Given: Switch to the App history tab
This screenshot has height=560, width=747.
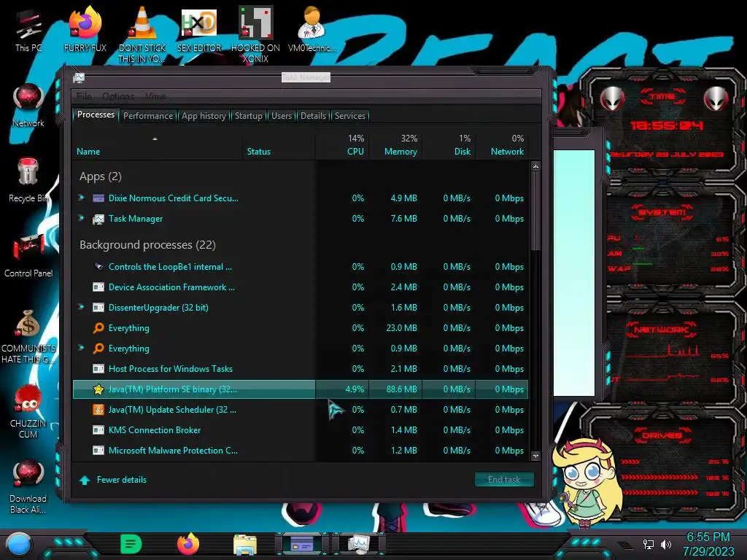Looking at the screenshot, I should [204, 116].
